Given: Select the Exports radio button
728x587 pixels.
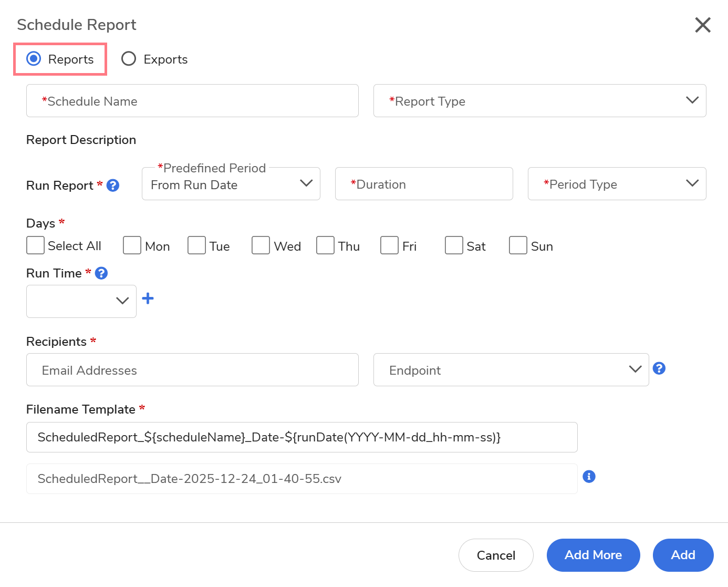Looking at the screenshot, I should 129,59.
